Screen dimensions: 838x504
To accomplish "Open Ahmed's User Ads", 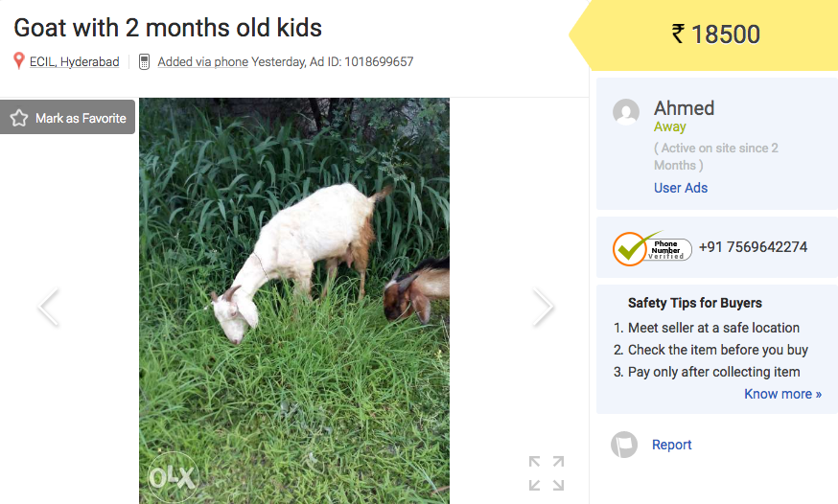I will 681,188.
